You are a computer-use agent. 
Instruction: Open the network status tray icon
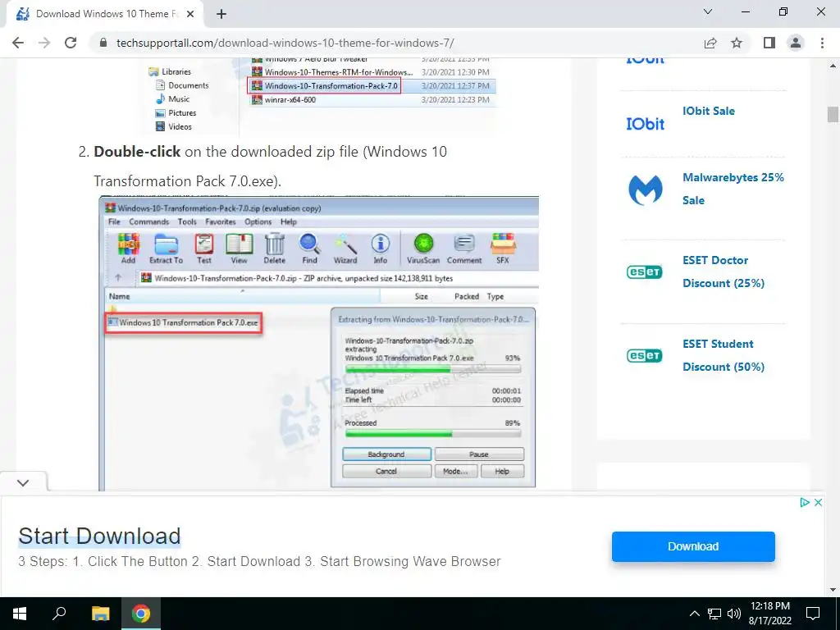pyautogui.click(x=714, y=614)
